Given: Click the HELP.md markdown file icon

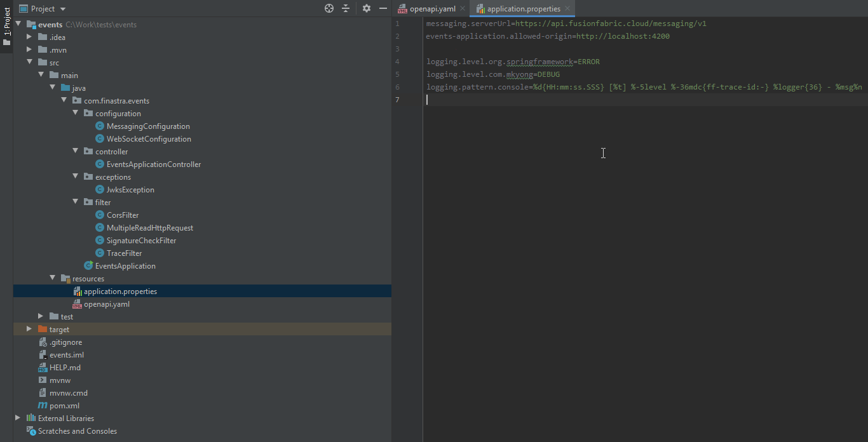Looking at the screenshot, I should 43,368.
